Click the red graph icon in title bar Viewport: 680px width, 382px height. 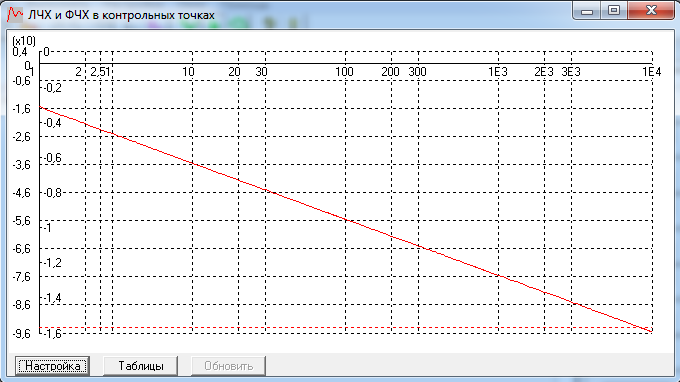pos(15,14)
